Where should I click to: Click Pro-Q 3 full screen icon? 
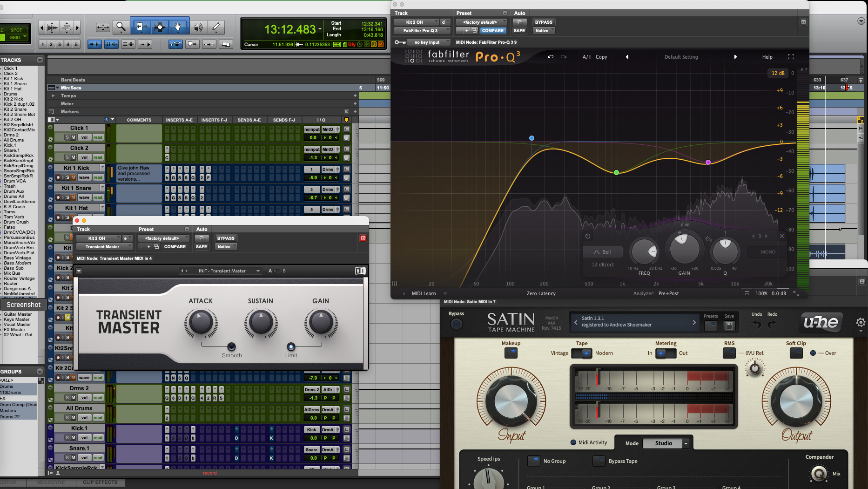[x=791, y=57]
